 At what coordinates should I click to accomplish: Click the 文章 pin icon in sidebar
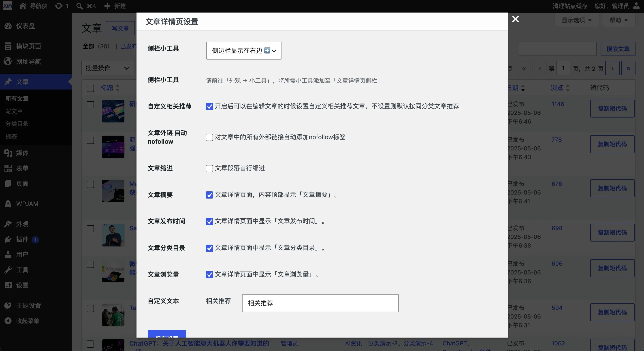pos(8,81)
